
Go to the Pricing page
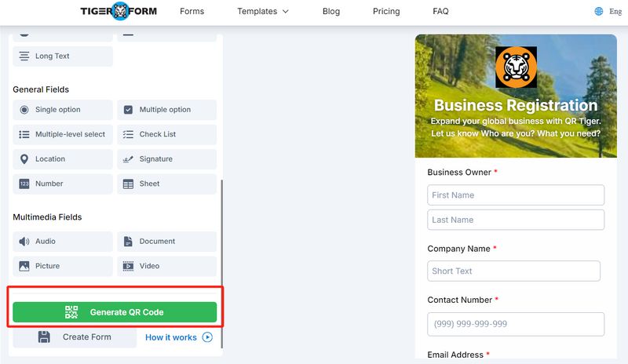[x=386, y=12]
